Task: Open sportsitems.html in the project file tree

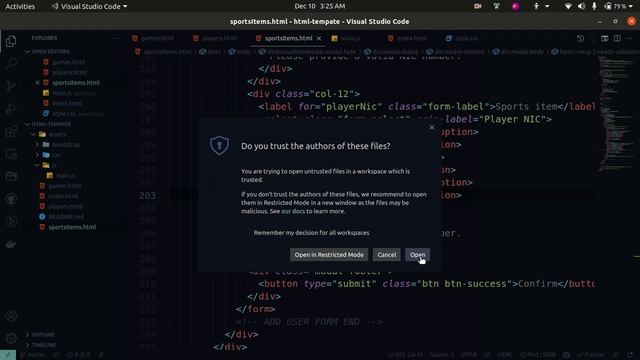Action: pyautogui.click(x=72, y=227)
